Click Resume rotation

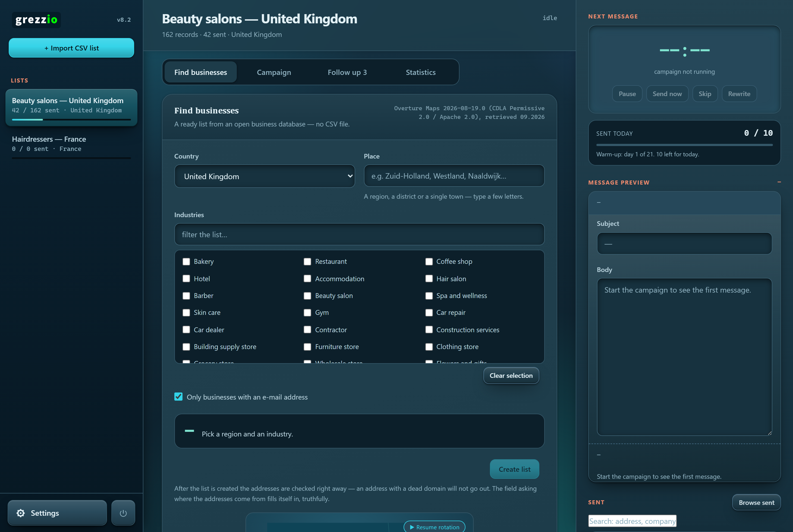click(434, 527)
